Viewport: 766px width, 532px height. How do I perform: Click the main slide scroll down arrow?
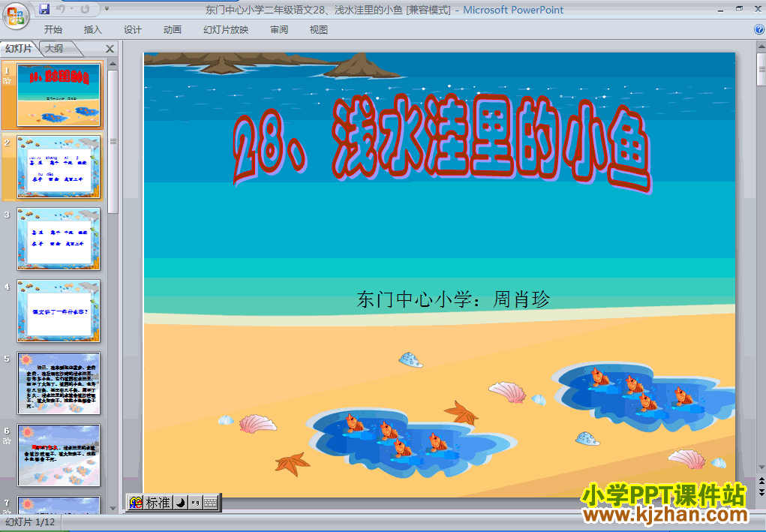click(761, 468)
